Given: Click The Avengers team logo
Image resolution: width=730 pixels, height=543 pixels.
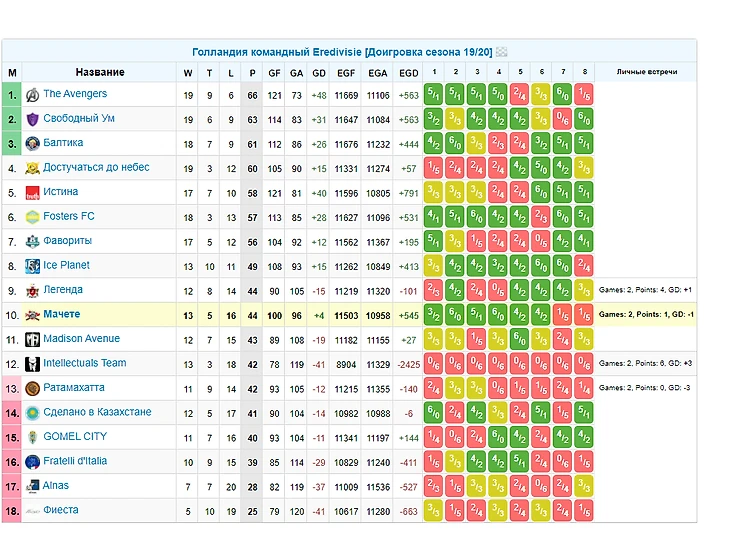Looking at the screenshot, I should 32,95.
